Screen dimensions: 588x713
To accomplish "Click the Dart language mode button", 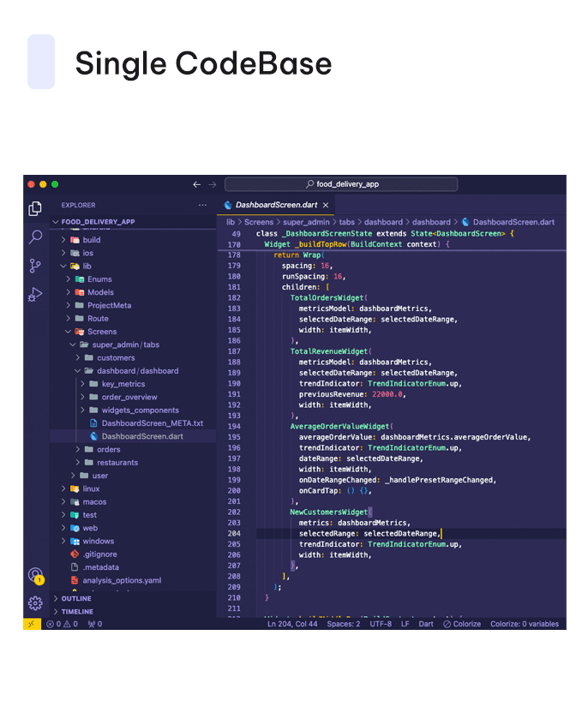I will tap(426, 624).
